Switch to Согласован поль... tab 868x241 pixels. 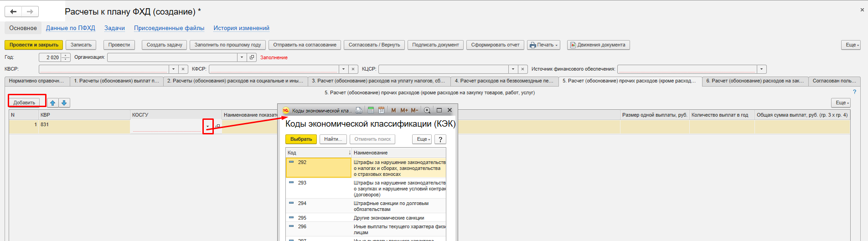tap(834, 81)
